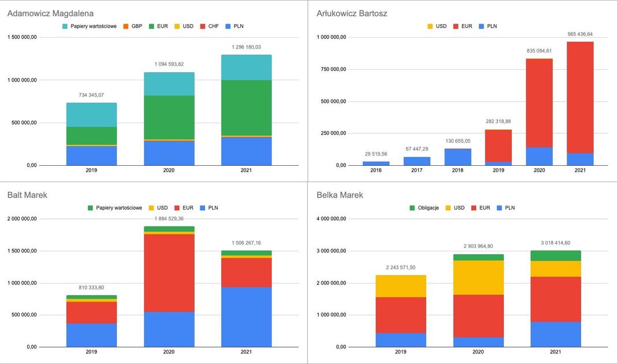Select the 1 884 529,36 data label
Screen dimensions: 617x364
[x=169, y=218]
